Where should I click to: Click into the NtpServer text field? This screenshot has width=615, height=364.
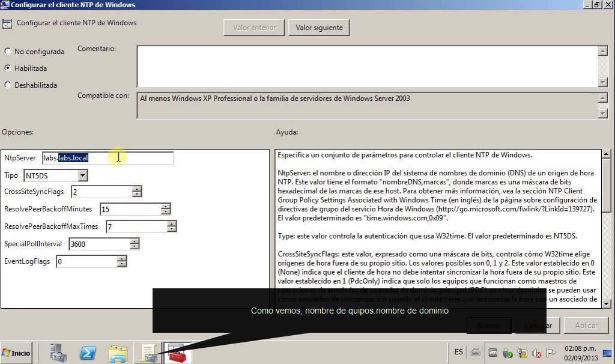tap(108, 158)
